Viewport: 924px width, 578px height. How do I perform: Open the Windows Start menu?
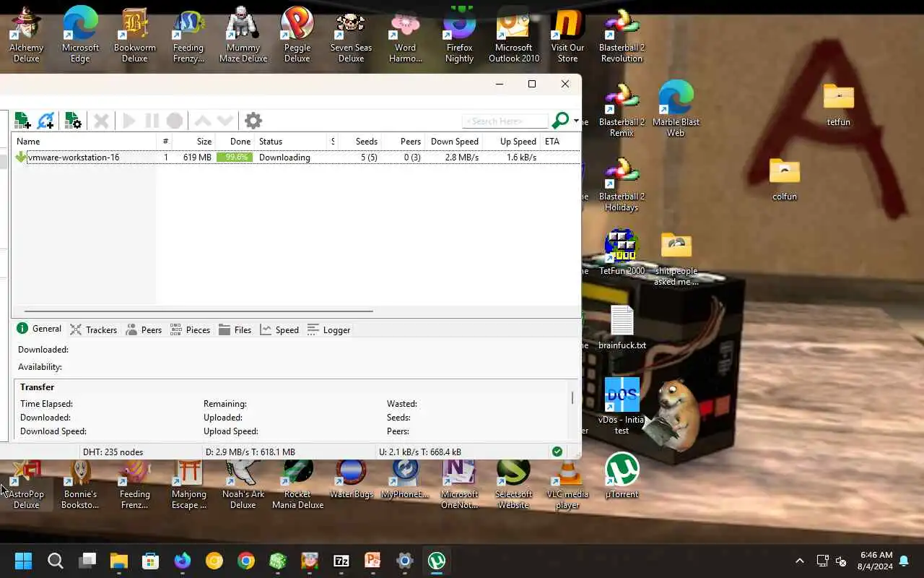coord(23,561)
